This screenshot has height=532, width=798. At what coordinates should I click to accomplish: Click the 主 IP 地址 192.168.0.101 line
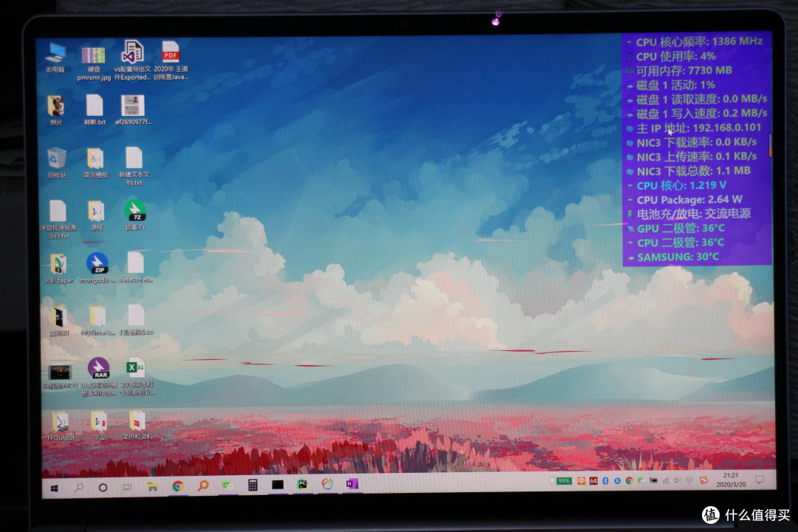click(698, 128)
